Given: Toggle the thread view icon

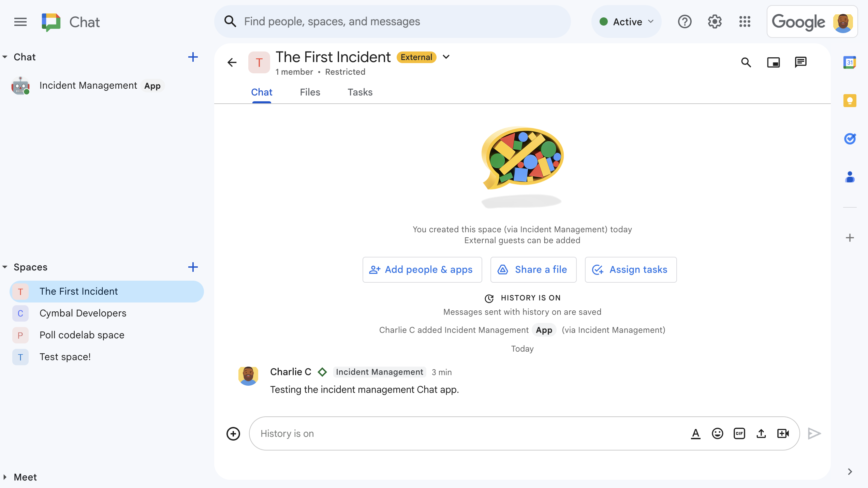Looking at the screenshot, I should (801, 62).
